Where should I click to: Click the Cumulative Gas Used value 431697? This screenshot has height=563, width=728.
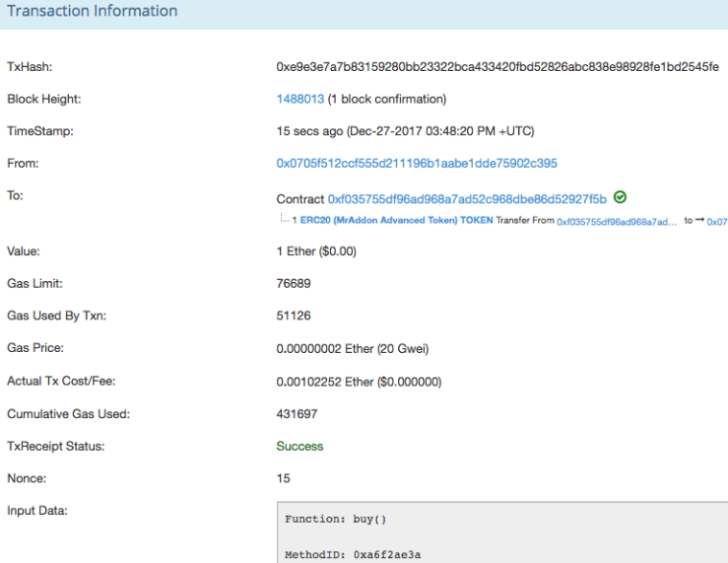(x=297, y=414)
